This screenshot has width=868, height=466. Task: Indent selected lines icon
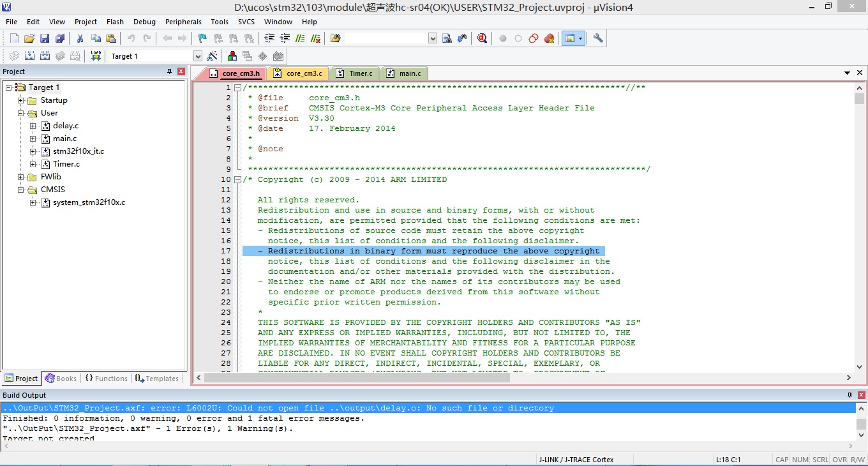tap(269, 38)
